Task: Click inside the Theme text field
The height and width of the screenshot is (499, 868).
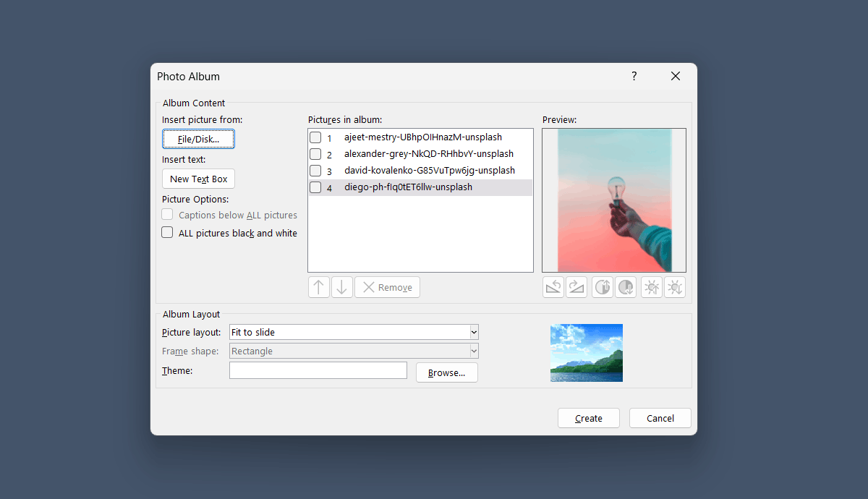Action: pos(318,370)
